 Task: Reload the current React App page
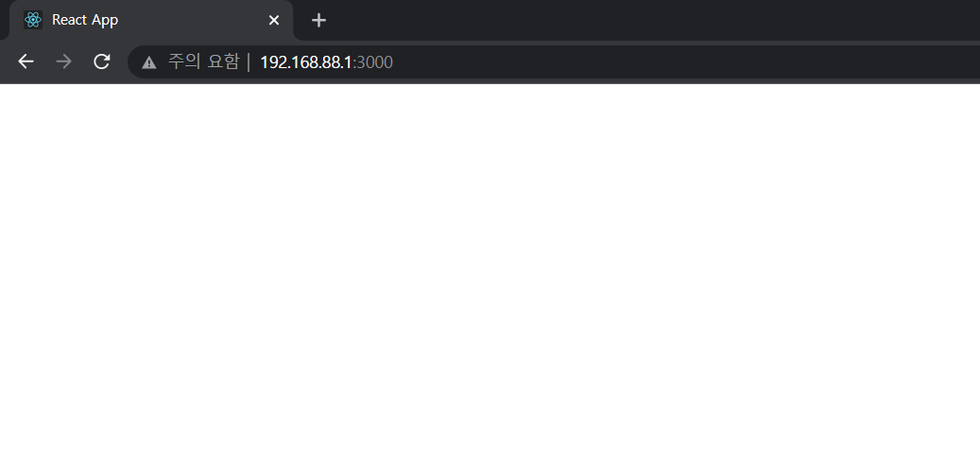coord(102,61)
